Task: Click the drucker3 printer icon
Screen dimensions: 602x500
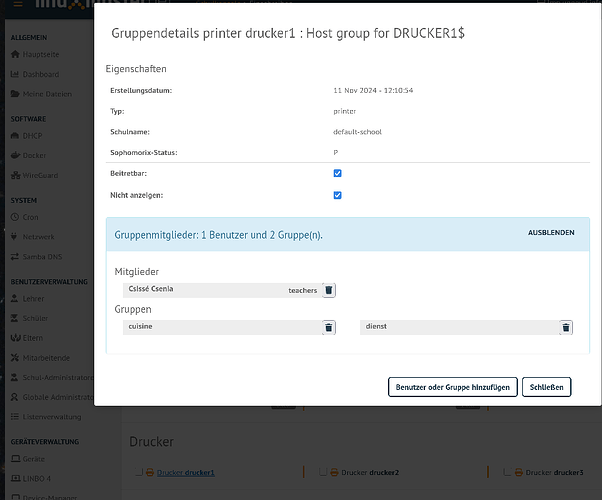Action: click(518, 472)
